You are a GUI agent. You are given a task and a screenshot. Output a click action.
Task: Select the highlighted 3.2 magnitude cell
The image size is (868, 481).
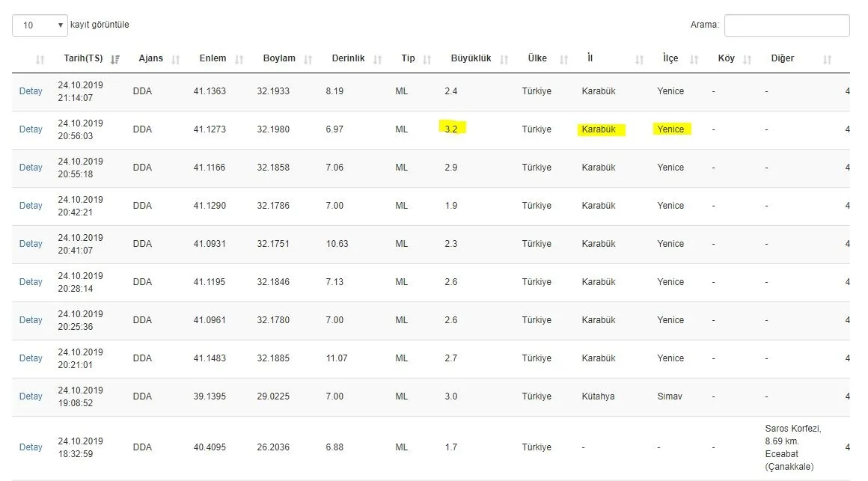(x=451, y=129)
